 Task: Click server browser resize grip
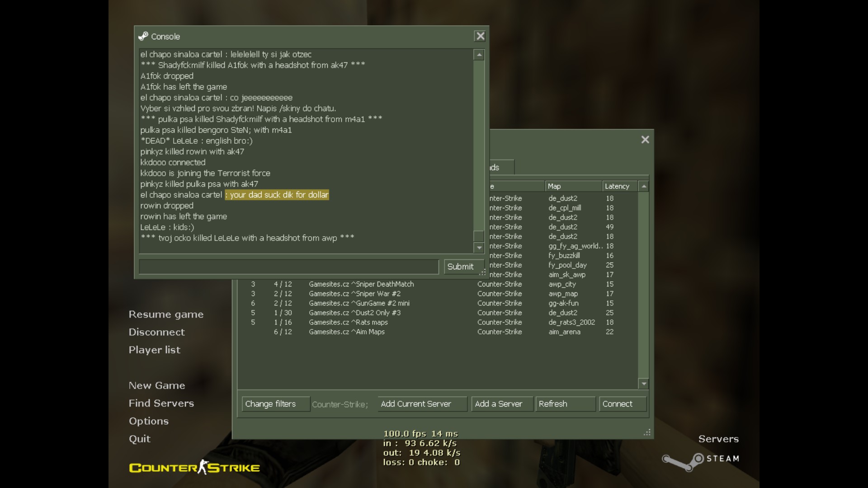(647, 432)
